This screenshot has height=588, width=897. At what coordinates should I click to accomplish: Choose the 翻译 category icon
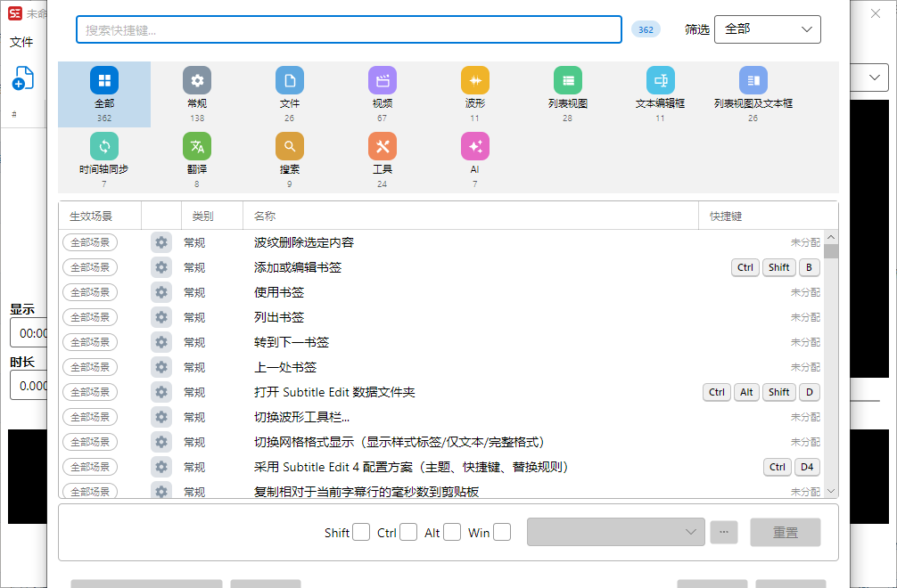coord(197,146)
